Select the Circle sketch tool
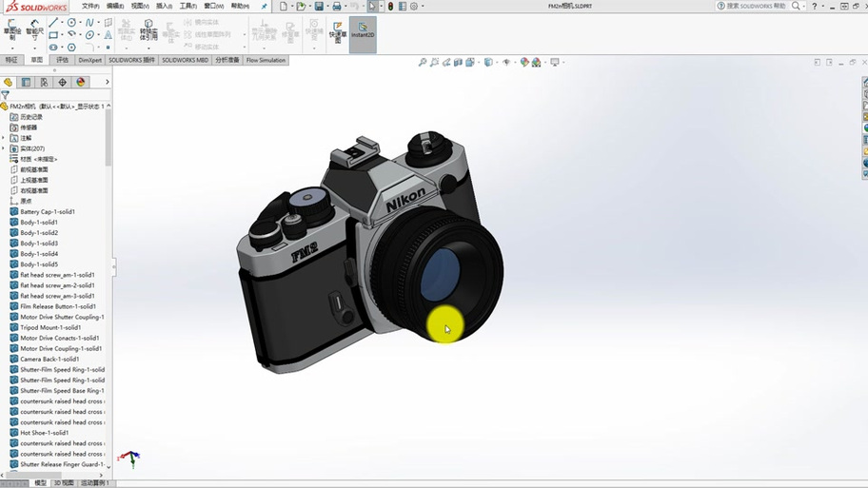 (x=72, y=23)
